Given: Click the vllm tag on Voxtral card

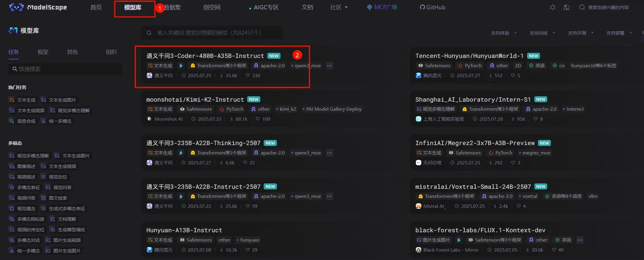Looking at the screenshot, I should 593,196.
